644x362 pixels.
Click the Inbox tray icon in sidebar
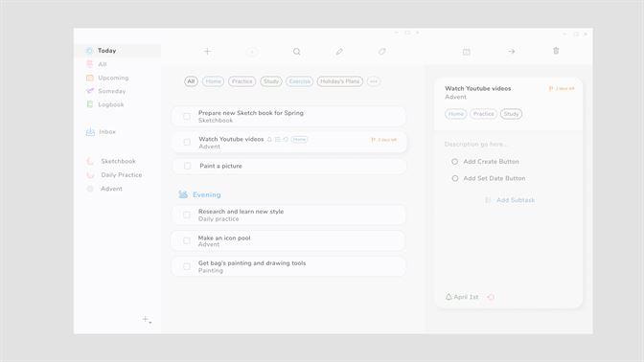[90, 132]
